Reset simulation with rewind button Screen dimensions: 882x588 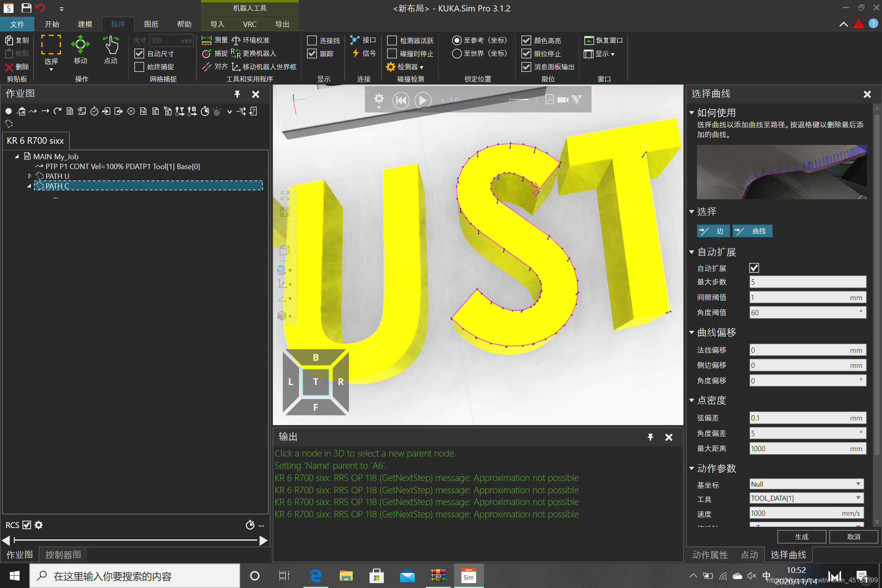tap(401, 100)
